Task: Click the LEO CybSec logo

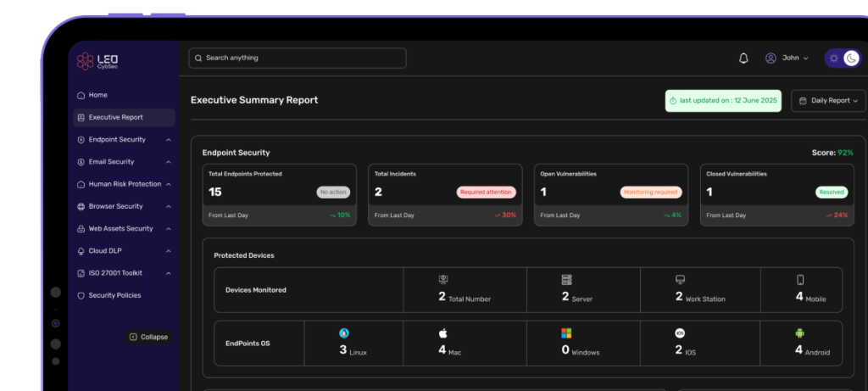Action: click(94, 61)
